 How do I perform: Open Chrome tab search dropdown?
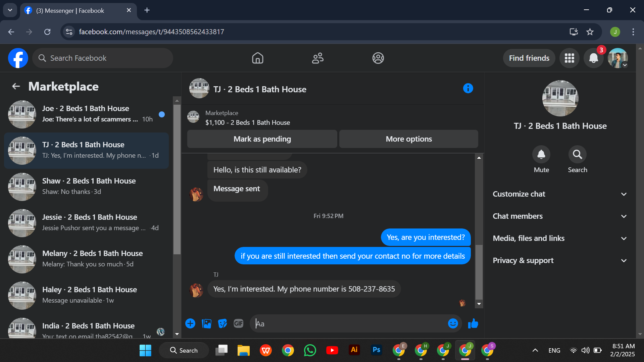(10, 10)
